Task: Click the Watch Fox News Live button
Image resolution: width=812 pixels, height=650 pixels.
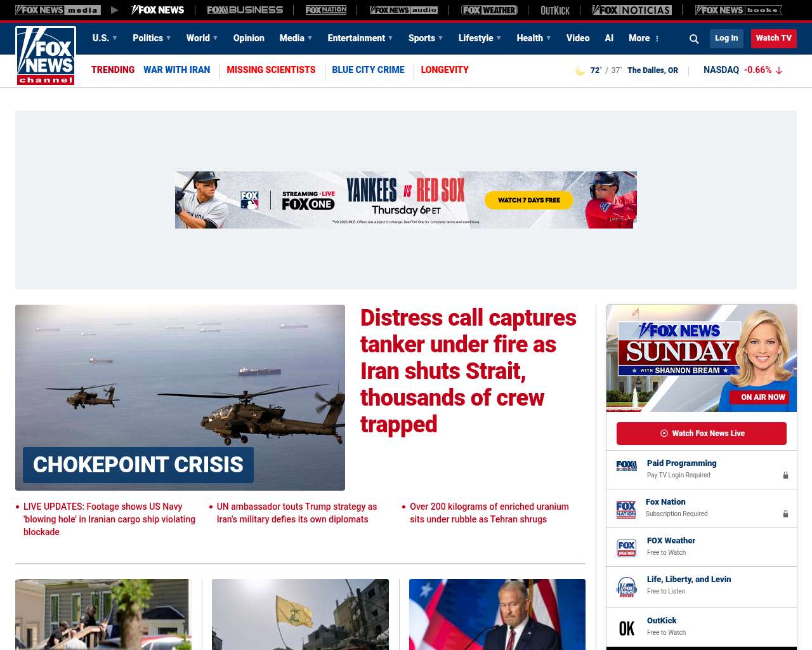Action: tap(702, 434)
